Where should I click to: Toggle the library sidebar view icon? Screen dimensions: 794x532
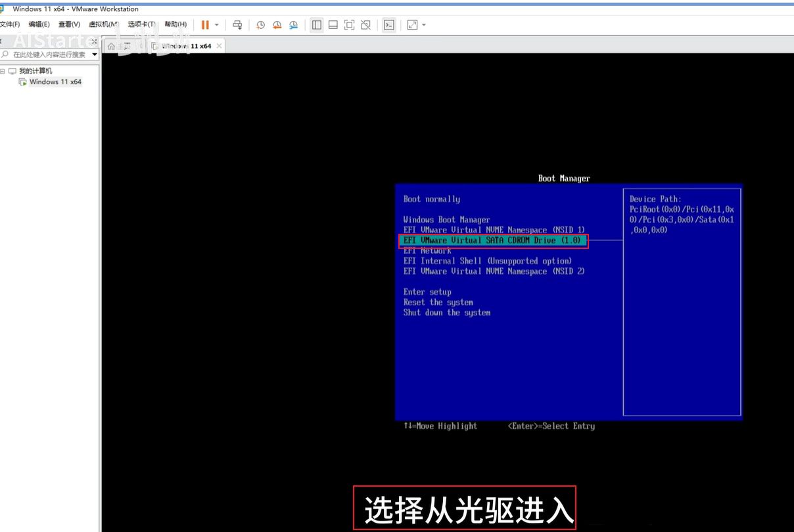pyautogui.click(x=317, y=25)
